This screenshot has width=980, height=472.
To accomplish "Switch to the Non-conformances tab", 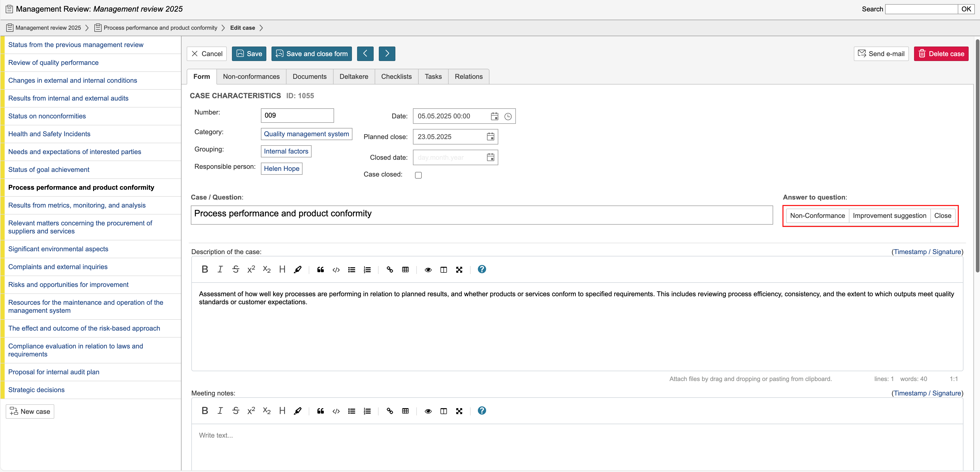I will click(251, 77).
